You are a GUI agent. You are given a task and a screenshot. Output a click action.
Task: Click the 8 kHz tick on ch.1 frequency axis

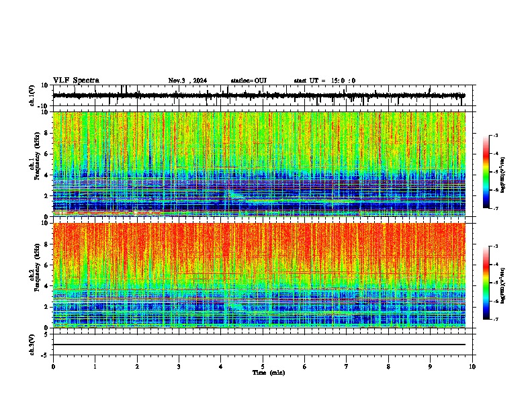[46, 133]
